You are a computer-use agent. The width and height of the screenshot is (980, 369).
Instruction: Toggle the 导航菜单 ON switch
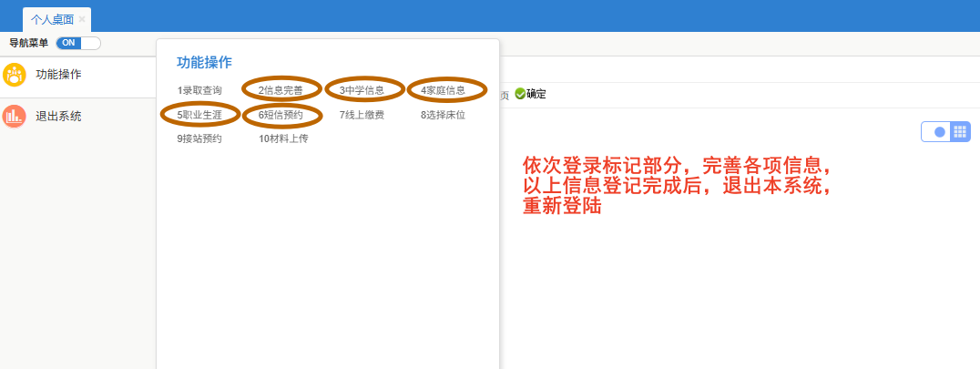[x=78, y=43]
